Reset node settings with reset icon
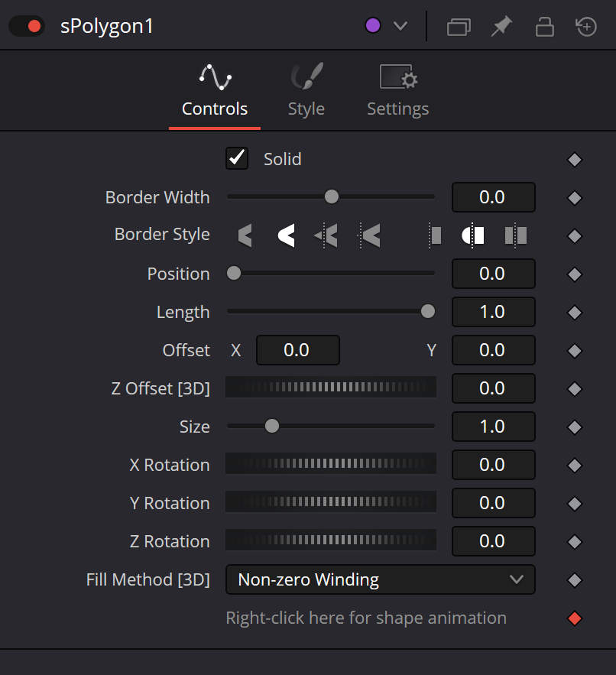This screenshot has height=675, width=616. click(x=586, y=27)
